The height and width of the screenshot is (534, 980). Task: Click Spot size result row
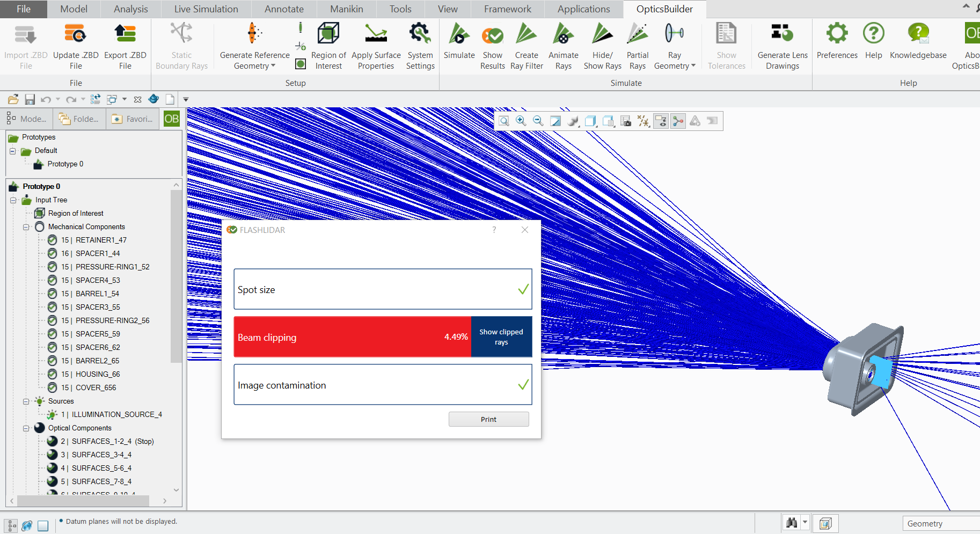pos(383,289)
